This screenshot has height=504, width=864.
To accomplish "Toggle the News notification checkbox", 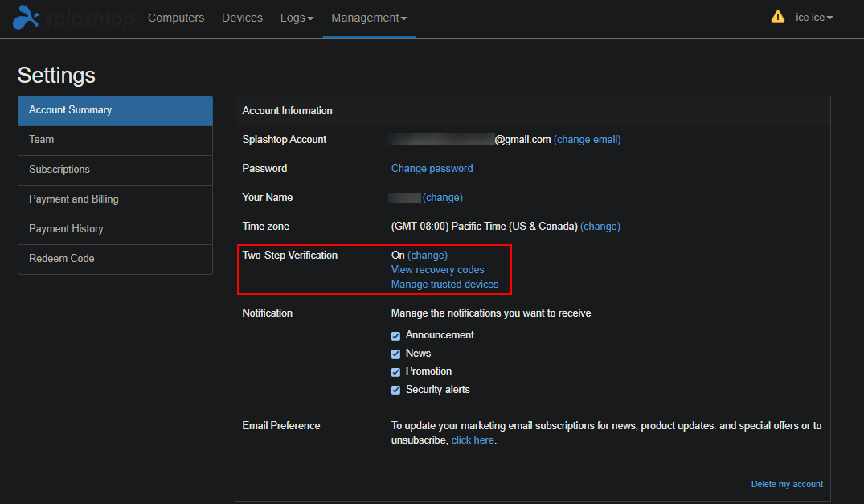I will point(395,354).
